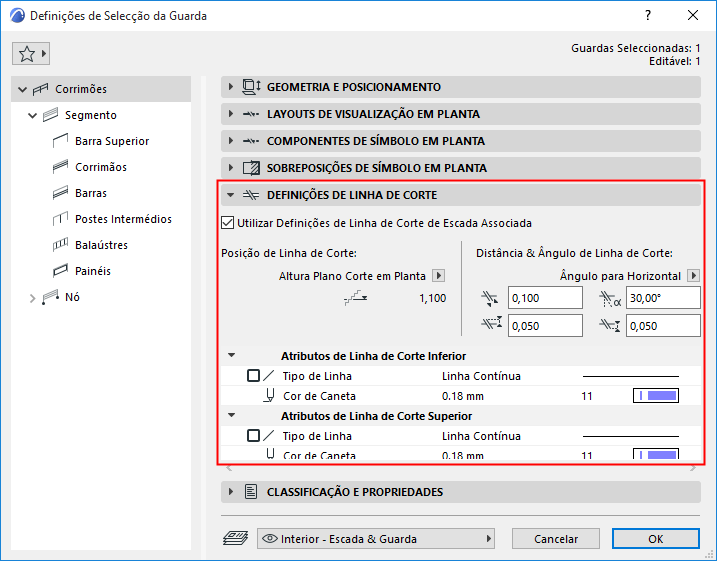Click the lower-left 0,050 offset field
This screenshot has height=561, width=717.
(x=545, y=326)
